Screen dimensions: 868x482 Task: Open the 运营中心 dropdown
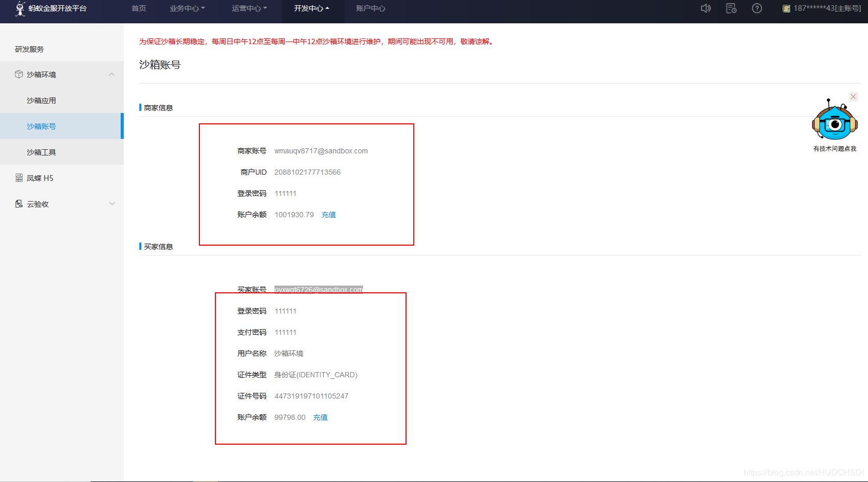tap(249, 8)
